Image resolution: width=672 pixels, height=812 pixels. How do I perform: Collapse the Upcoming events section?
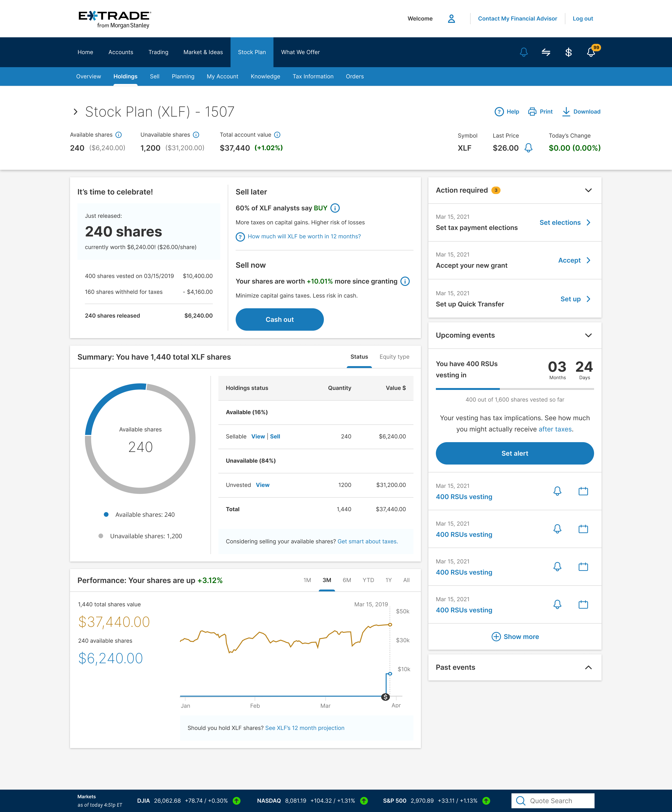(x=588, y=335)
